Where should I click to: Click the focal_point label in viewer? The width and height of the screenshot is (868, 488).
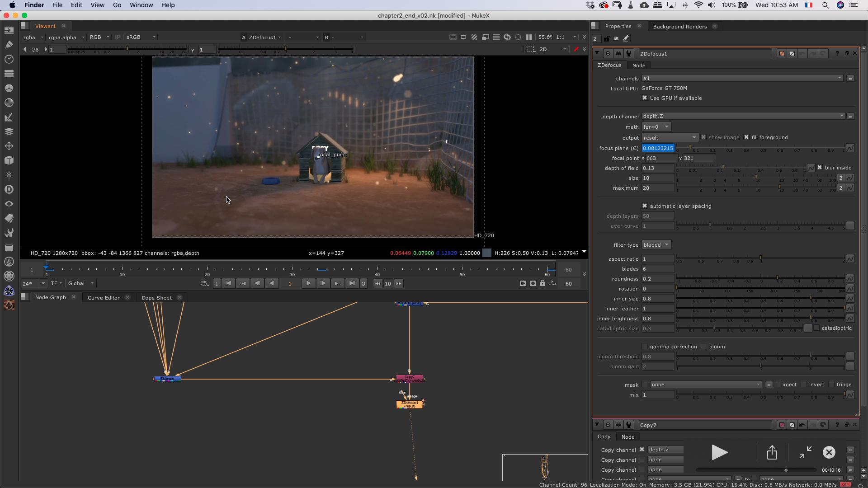332,155
